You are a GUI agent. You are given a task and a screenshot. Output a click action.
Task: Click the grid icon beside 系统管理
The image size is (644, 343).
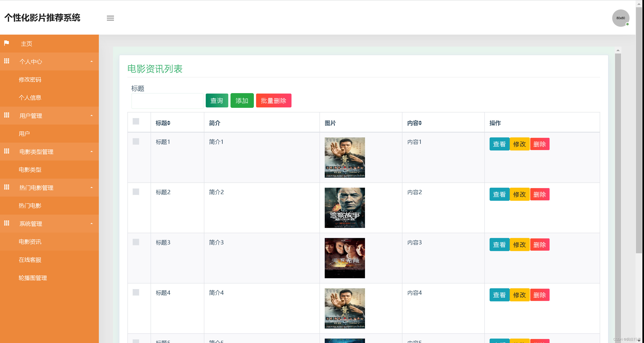[7, 223]
